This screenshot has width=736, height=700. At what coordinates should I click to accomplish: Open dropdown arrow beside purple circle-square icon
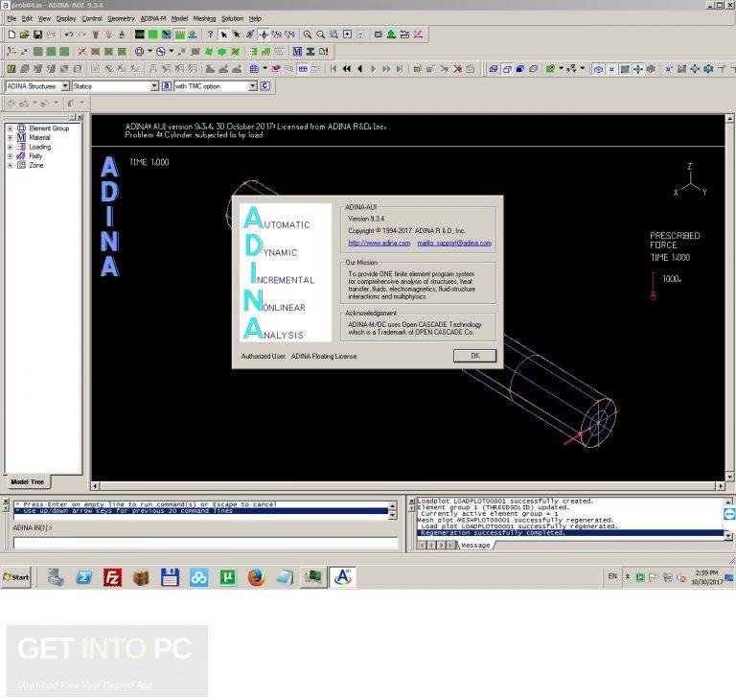point(149,51)
